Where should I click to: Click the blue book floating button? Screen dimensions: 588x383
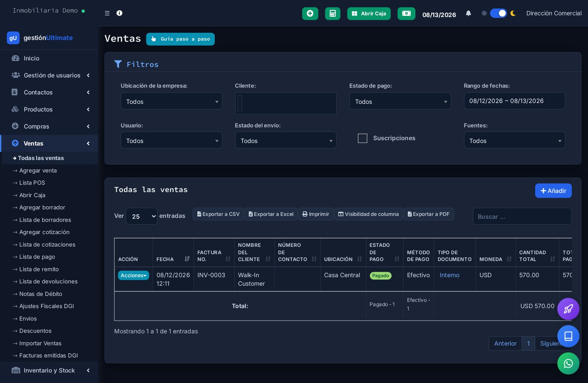tap(568, 336)
